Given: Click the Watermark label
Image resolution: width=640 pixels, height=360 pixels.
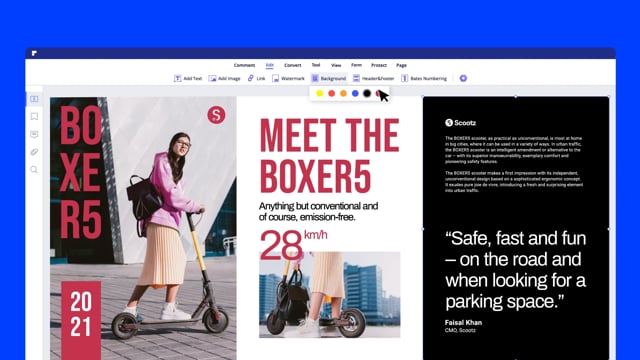Looking at the screenshot, I should coord(293,78).
